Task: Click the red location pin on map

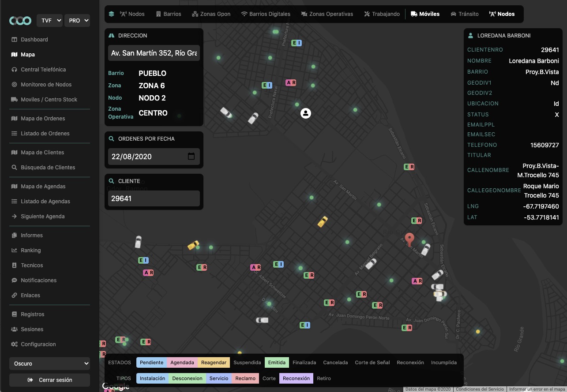Action: (x=409, y=239)
